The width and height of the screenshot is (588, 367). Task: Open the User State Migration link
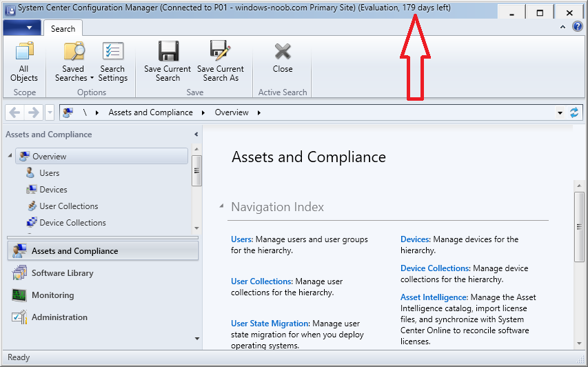(270, 324)
